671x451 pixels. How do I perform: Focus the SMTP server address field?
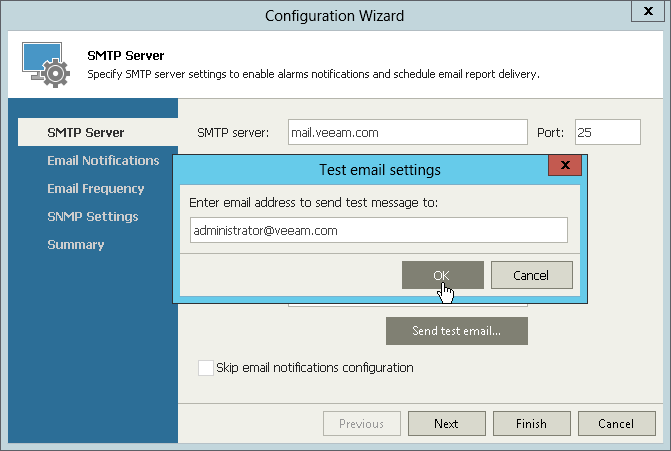[x=406, y=132]
